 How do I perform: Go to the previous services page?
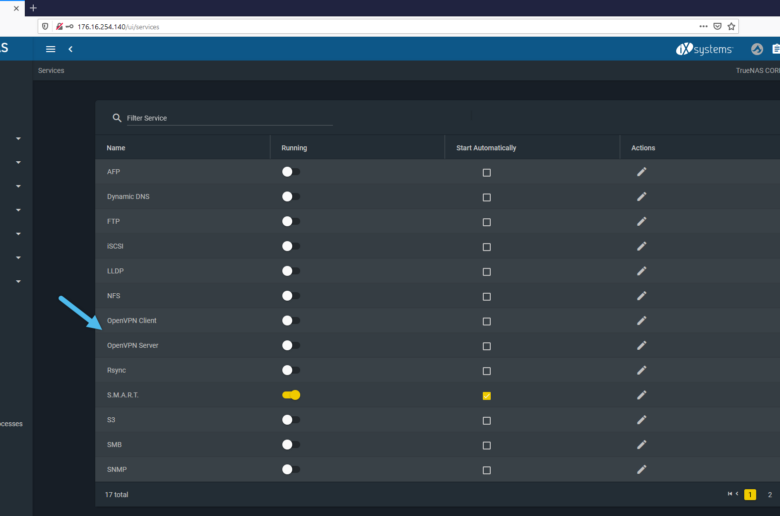737,494
